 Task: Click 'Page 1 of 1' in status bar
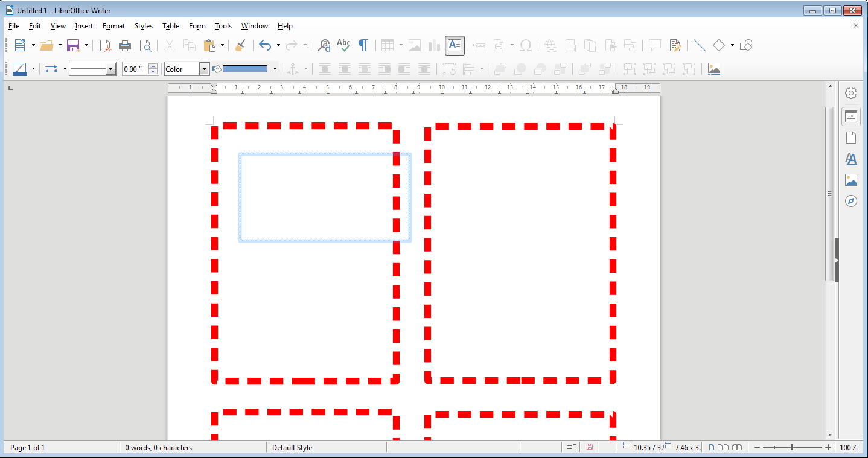point(27,448)
